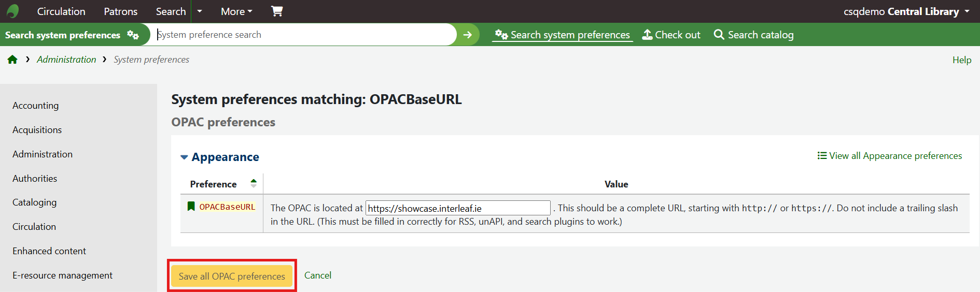Screen dimensions: 980x292
Task: Open the Patrons menu
Action: coord(121,11)
